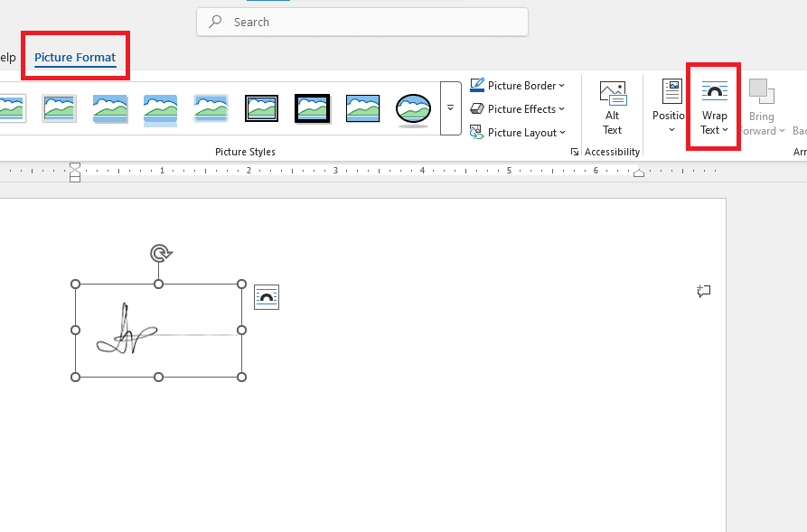The height and width of the screenshot is (532, 807).
Task: Click the "Accessibility" group label
Action: [x=612, y=152]
